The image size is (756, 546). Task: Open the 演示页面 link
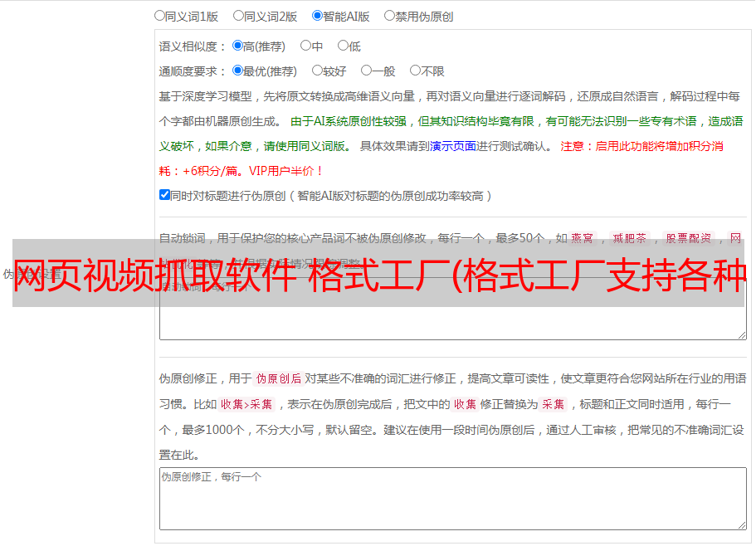452,146
